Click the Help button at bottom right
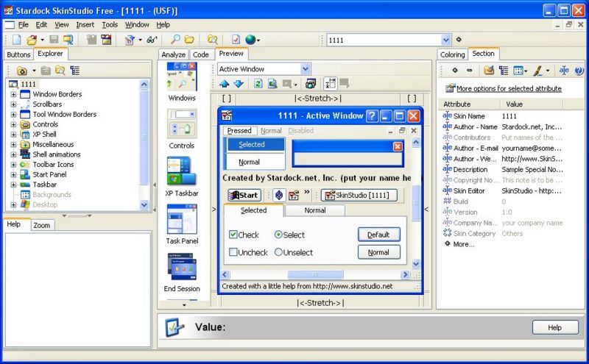Viewport: 589px width, 364px height. point(554,327)
